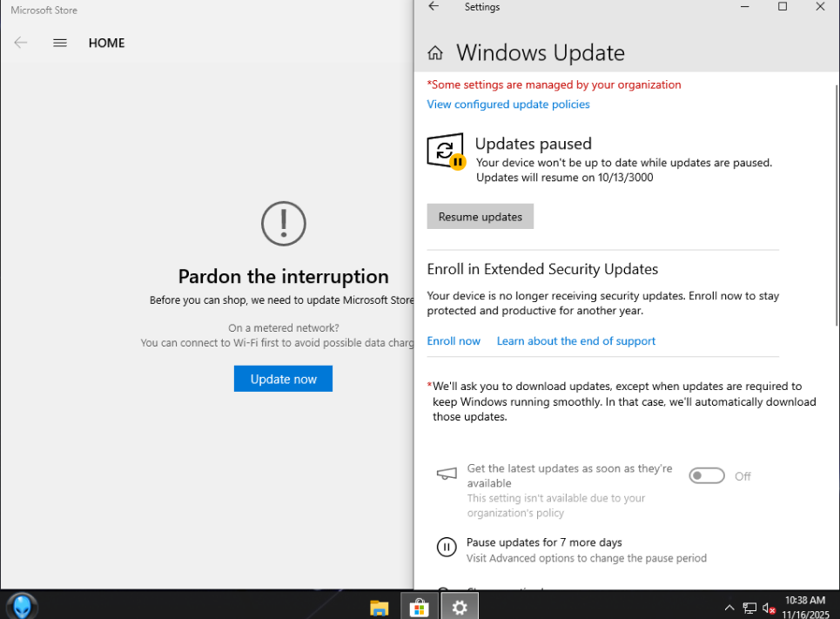The width and height of the screenshot is (840, 619).
Task: Go back in the Settings window
Action: tap(434, 6)
